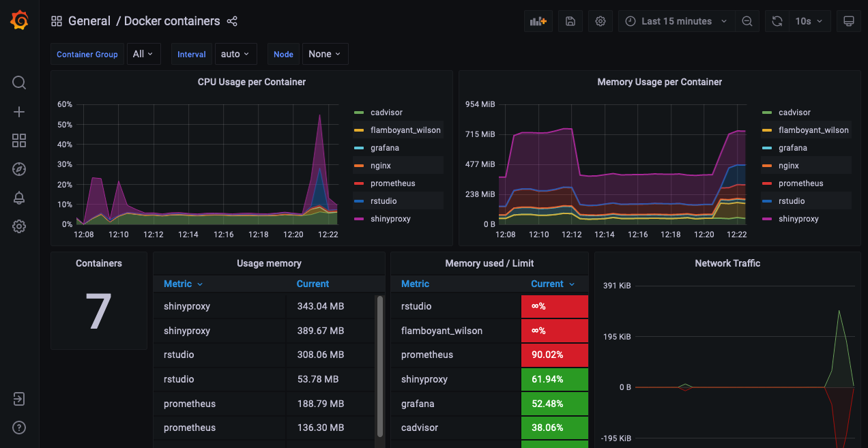The image size is (868, 448).
Task: Open the CPU Usage per Container panel title menu
Action: point(252,82)
